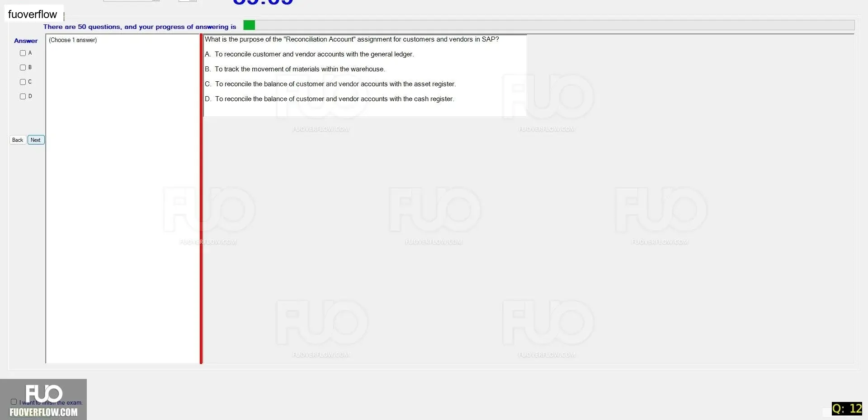Viewport: 868px width, 420px height.
Task: Click answer text B about warehouse materials
Action: 295,69
